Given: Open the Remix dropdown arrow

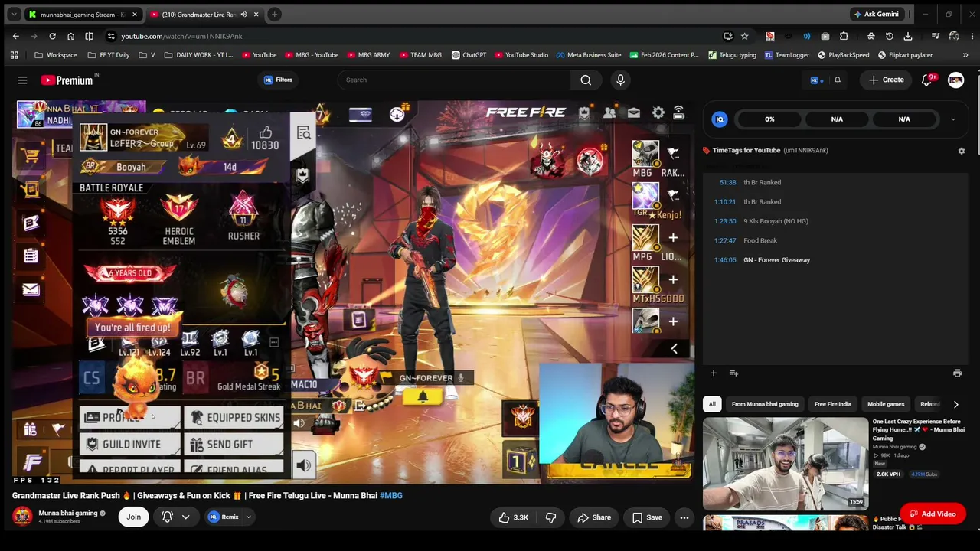Looking at the screenshot, I should click(x=248, y=517).
